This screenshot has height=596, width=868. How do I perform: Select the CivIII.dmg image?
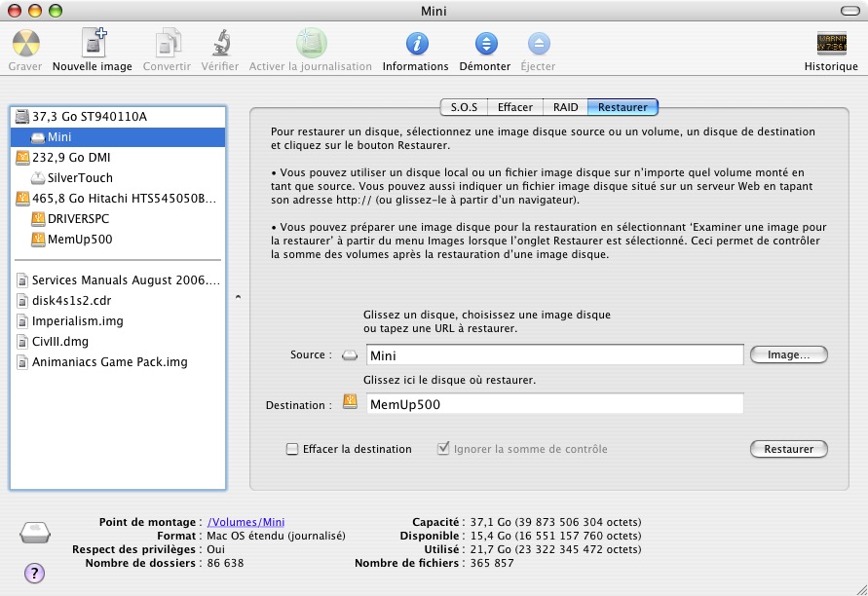pyautogui.click(x=118, y=342)
